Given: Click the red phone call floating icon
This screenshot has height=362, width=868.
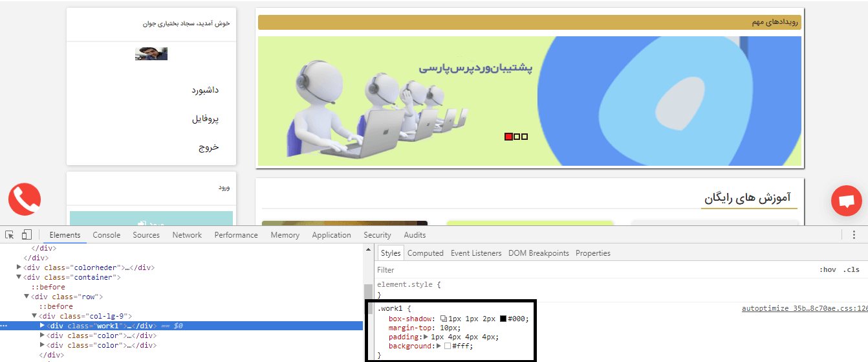Looking at the screenshot, I should [x=25, y=199].
